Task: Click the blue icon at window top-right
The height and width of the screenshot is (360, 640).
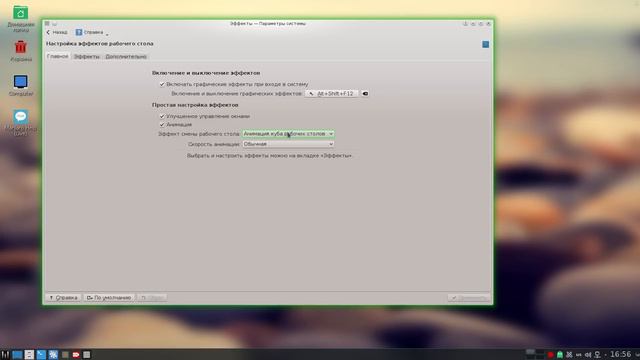Action: click(485, 44)
